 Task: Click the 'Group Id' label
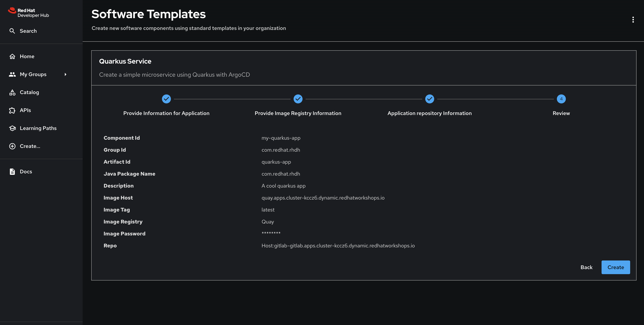[x=115, y=150]
